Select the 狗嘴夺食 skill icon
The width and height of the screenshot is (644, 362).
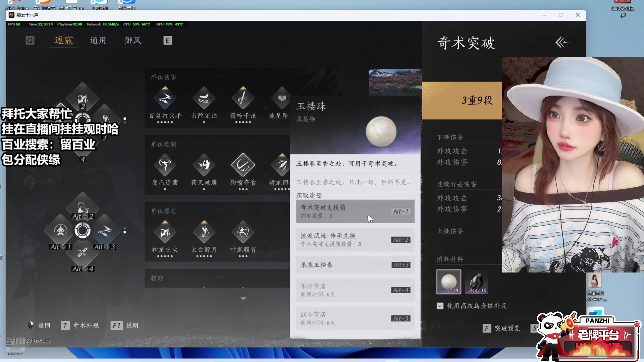pyautogui.click(x=243, y=165)
